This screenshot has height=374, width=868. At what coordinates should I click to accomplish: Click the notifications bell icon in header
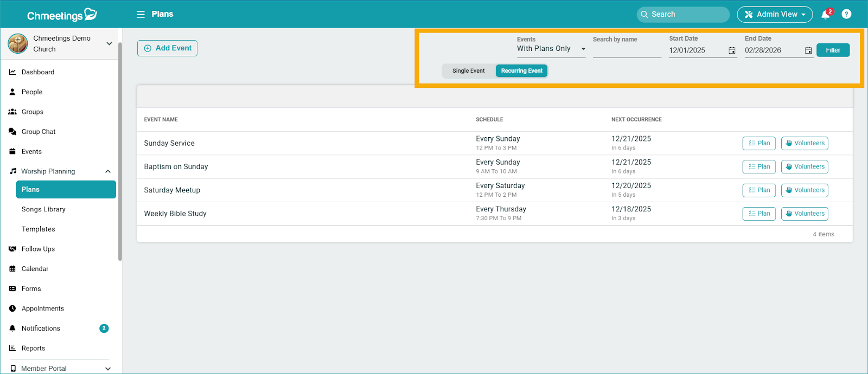coord(825,15)
